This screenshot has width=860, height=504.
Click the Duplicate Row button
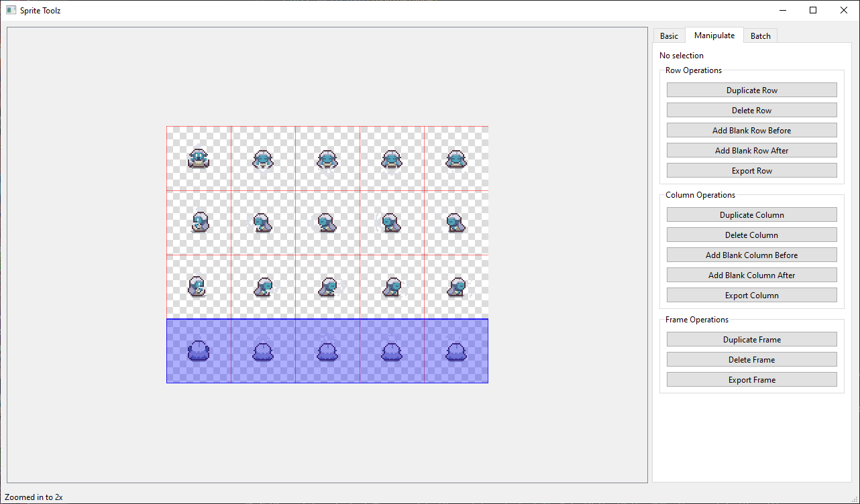click(x=751, y=90)
